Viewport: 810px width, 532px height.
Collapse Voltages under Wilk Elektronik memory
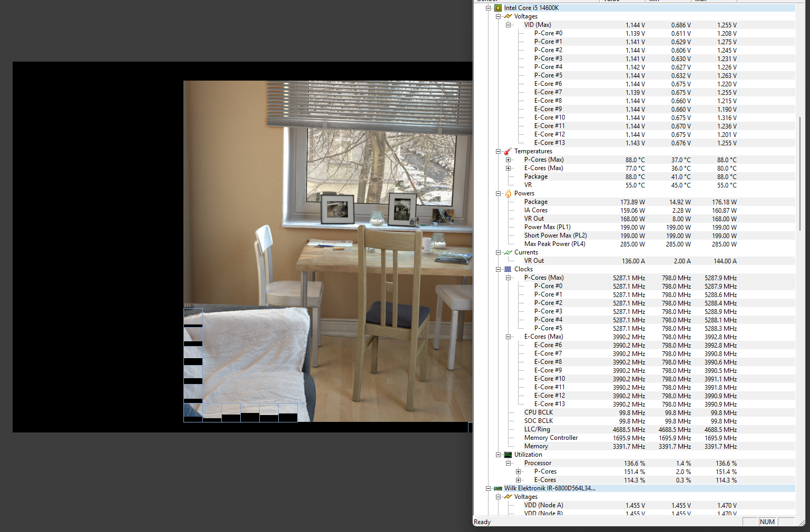click(x=499, y=497)
